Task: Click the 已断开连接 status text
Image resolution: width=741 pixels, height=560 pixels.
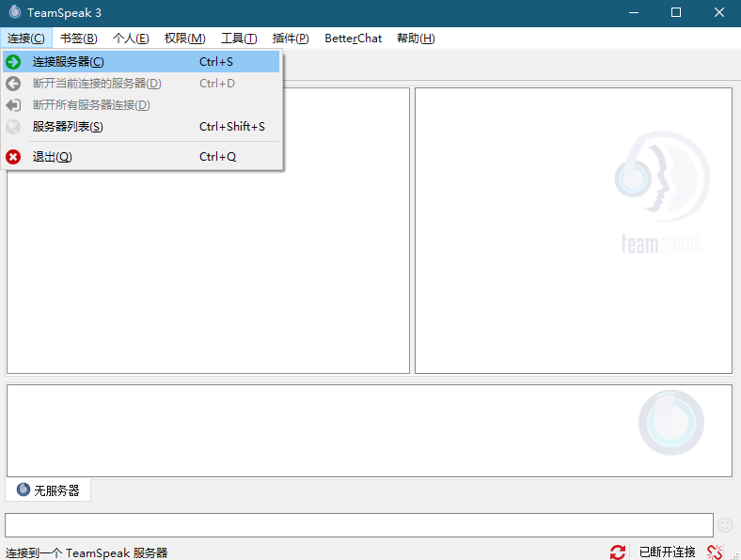Action: click(x=667, y=552)
